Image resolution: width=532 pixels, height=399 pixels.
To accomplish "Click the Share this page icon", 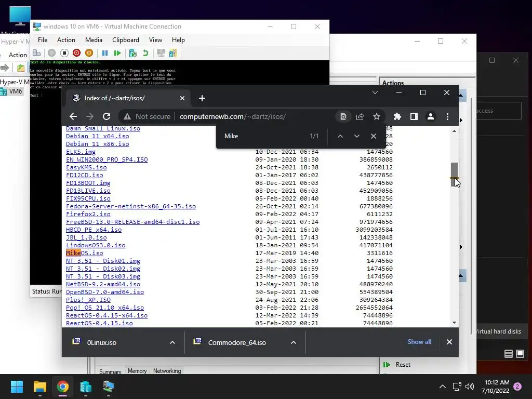I will click(360, 117).
